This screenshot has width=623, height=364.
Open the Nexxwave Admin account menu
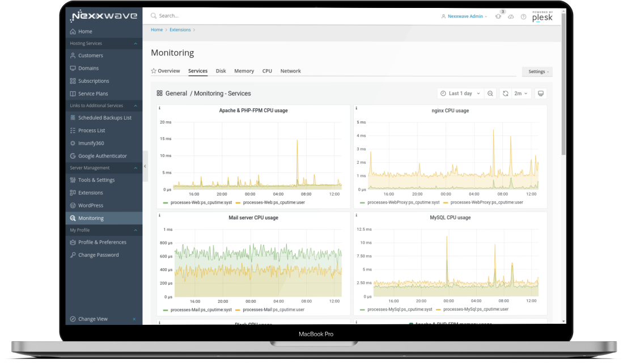pos(464,16)
